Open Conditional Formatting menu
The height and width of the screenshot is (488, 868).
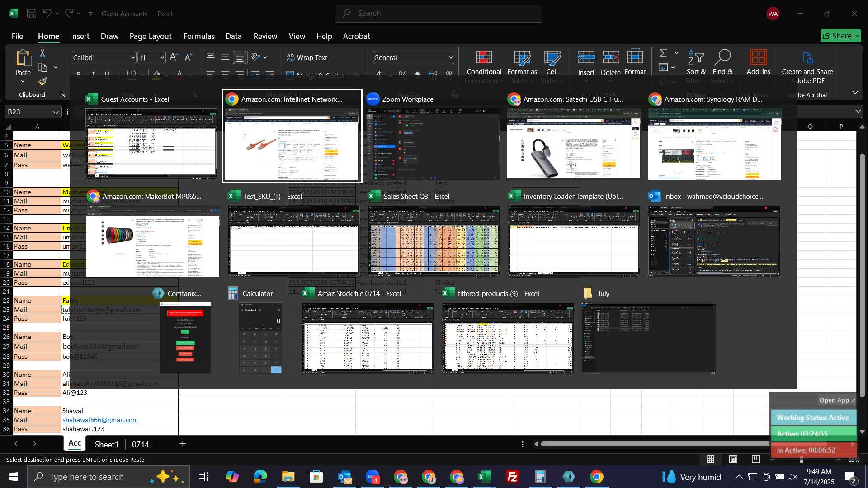(484, 67)
